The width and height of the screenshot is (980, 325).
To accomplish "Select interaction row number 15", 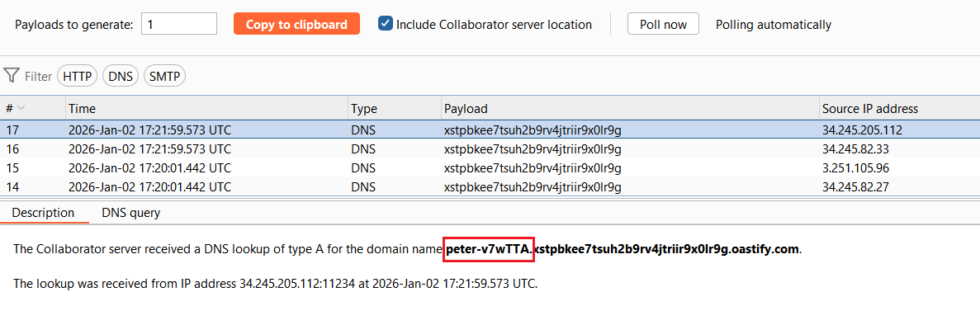I will (490, 167).
